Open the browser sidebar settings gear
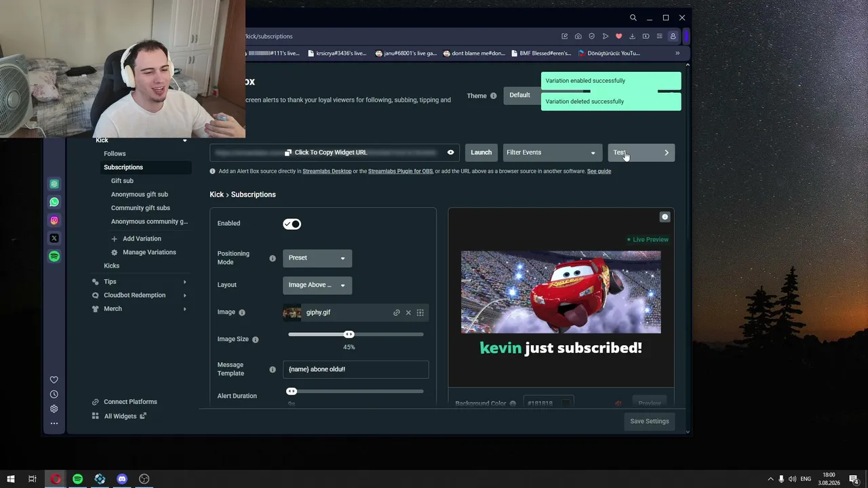Image resolution: width=868 pixels, height=488 pixels. (x=54, y=409)
